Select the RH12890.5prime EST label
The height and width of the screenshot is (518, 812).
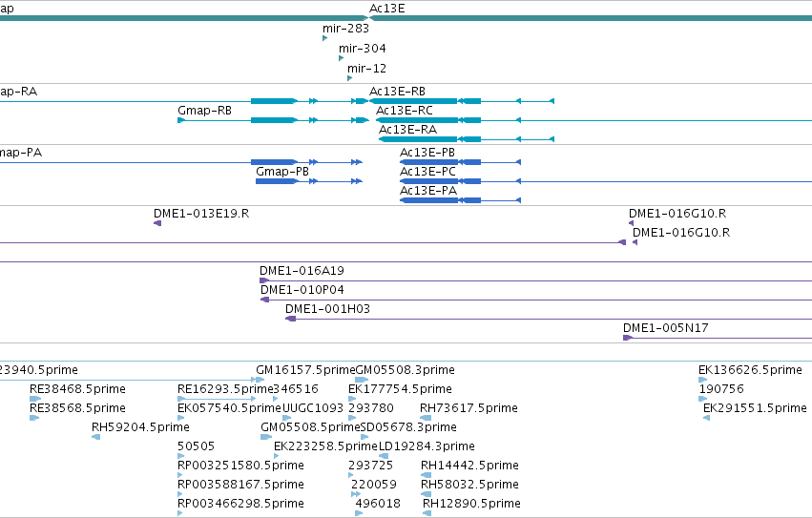471,505
